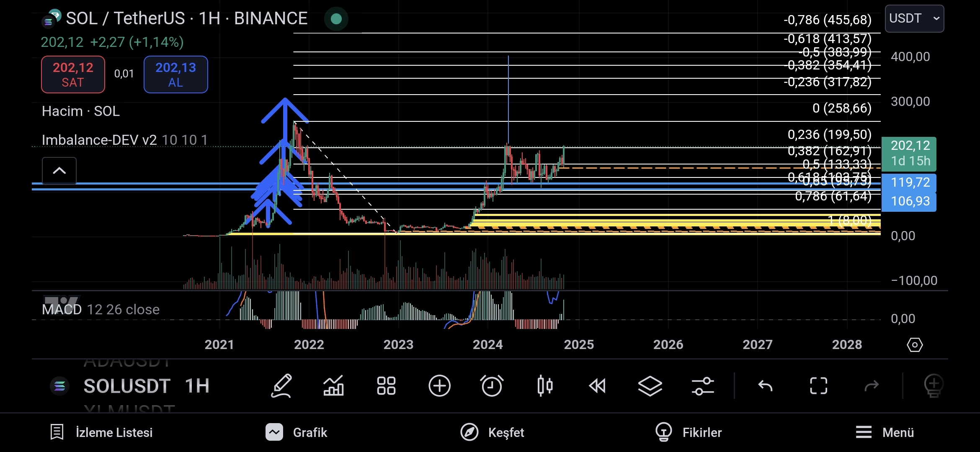Viewport: 980px width, 452px height.
Task: Tap the 2024 time axis label
Action: (487, 344)
